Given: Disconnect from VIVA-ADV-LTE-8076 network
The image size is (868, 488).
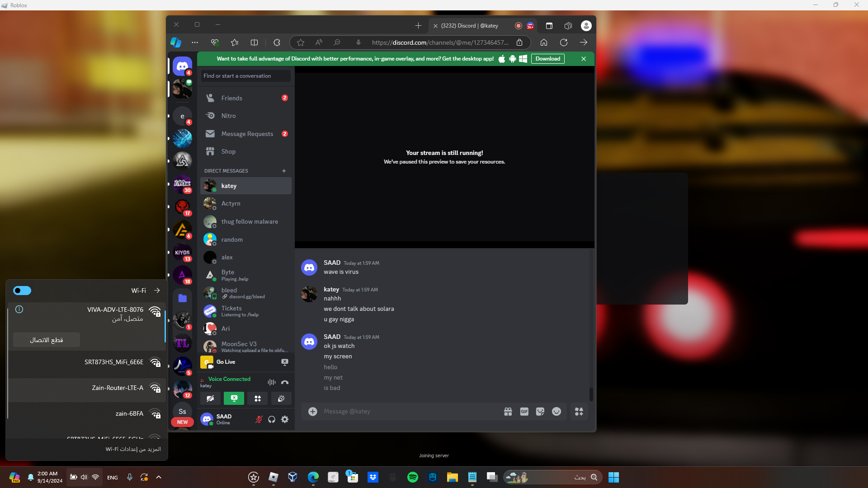Looking at the screenshot, I should [x=47, y=340].
